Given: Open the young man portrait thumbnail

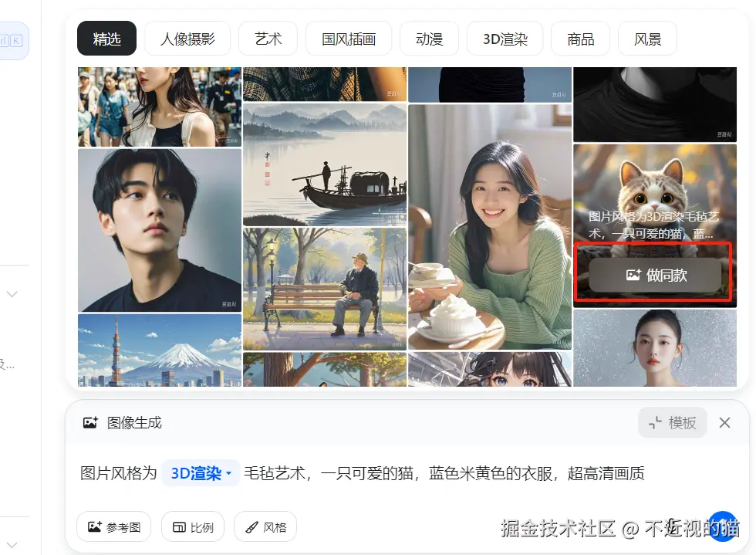Looking at the screenshot, I should pos(160,230).
